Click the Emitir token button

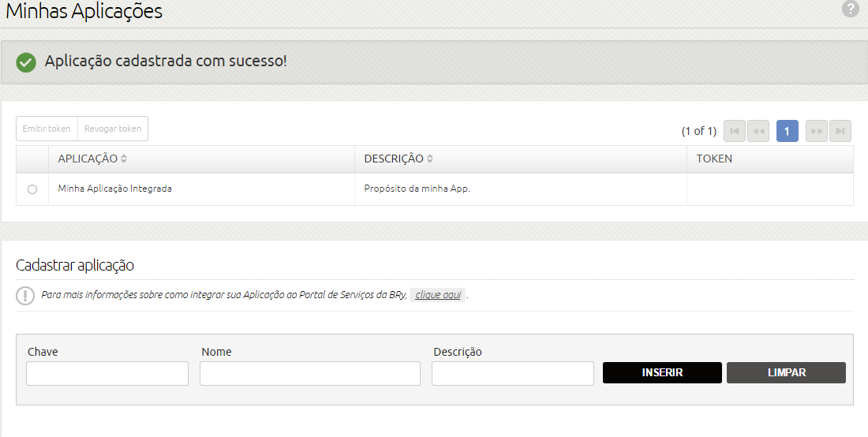tap(47, 129)
